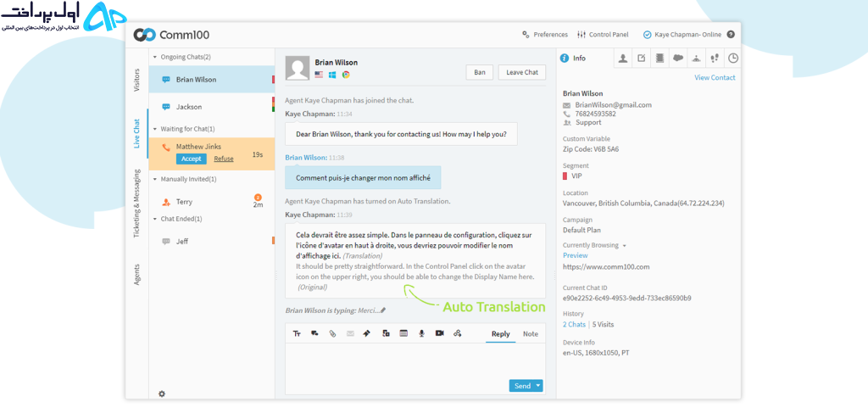Select the Reply tab
The image size is (868, 413).
click(500, 334)
